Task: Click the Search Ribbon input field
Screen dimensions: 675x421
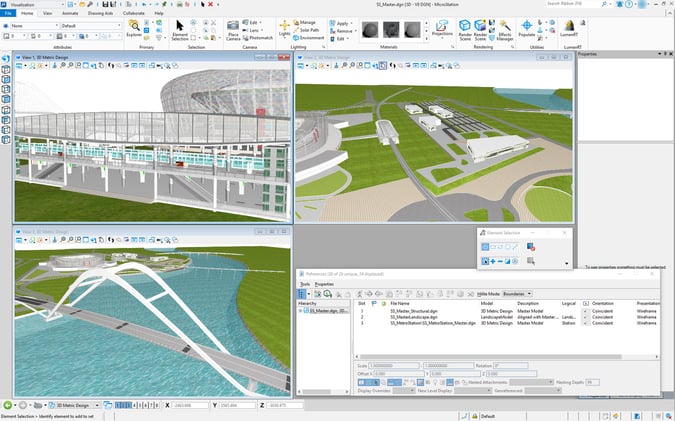Action: pyautogui.click(x=573, y=4)
